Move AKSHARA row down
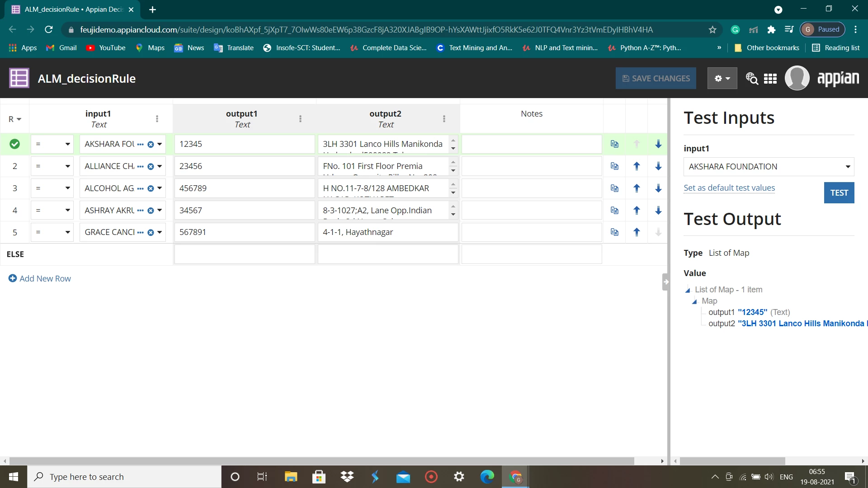 point(658,144)
